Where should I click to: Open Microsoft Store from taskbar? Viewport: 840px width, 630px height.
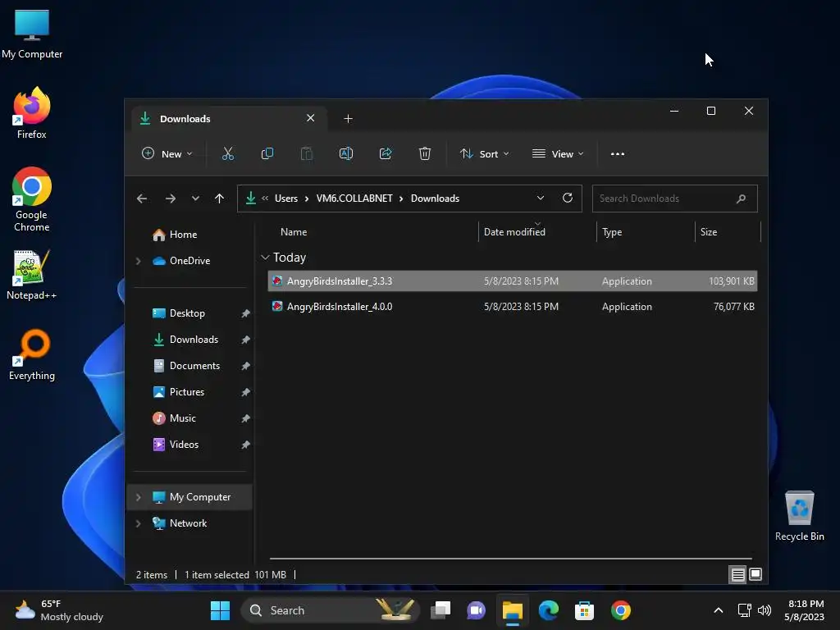point(584,610)
